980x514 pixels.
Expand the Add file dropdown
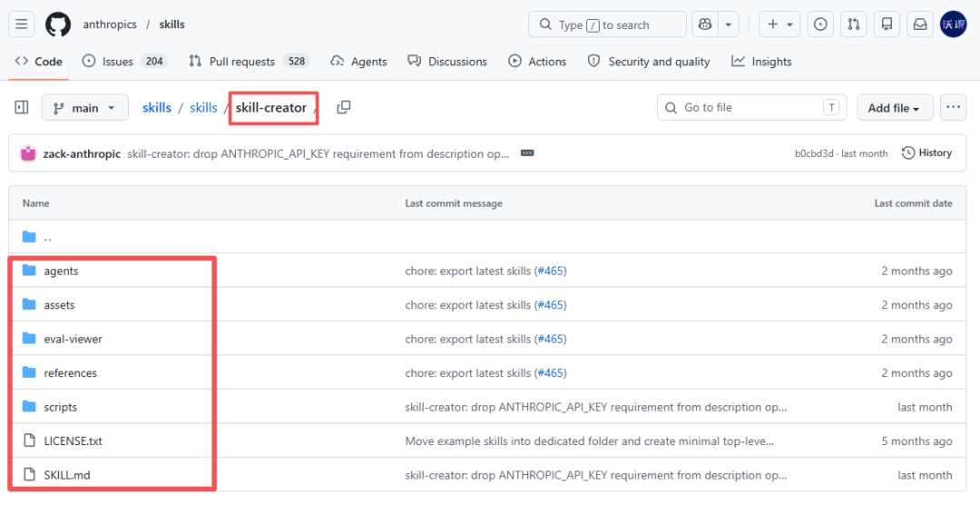tap(893, 108)
